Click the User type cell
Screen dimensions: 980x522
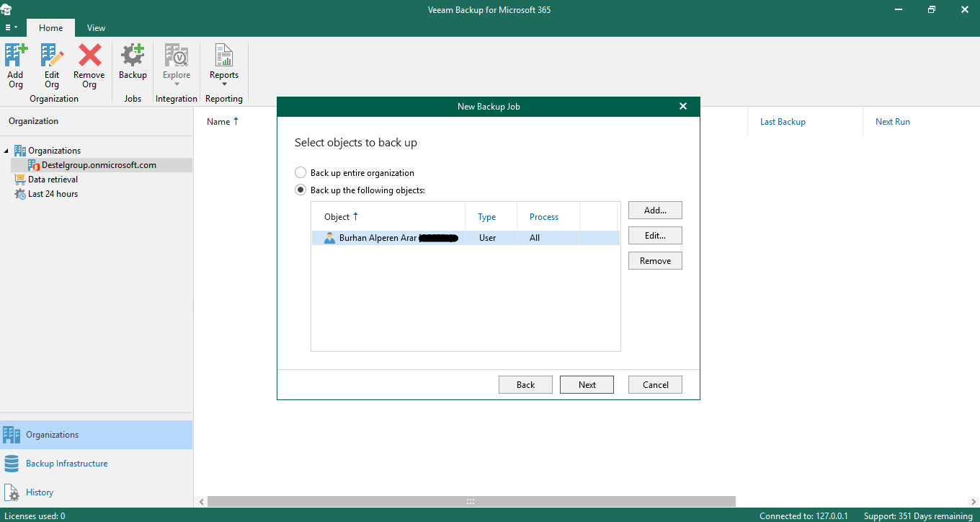pos(487,238)
